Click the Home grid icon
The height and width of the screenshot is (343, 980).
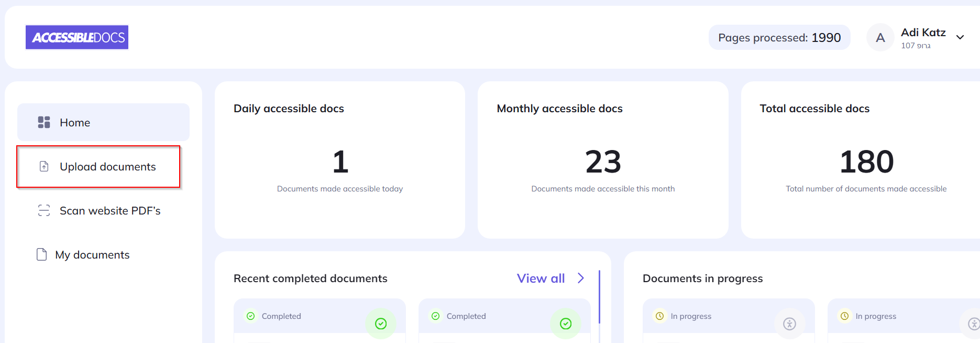click(x=44, y=122)
